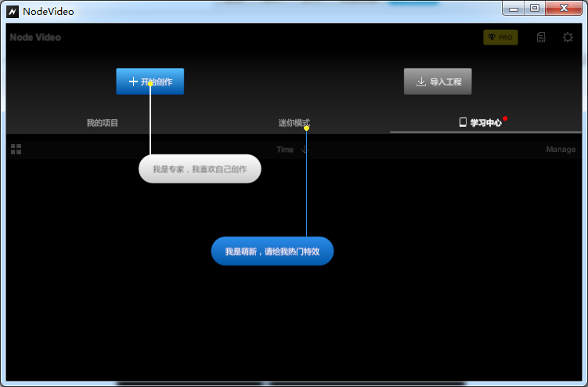This screenshot has width=588, height=387.
Task: Close the NodeVideo window
Action: (564, 9)
